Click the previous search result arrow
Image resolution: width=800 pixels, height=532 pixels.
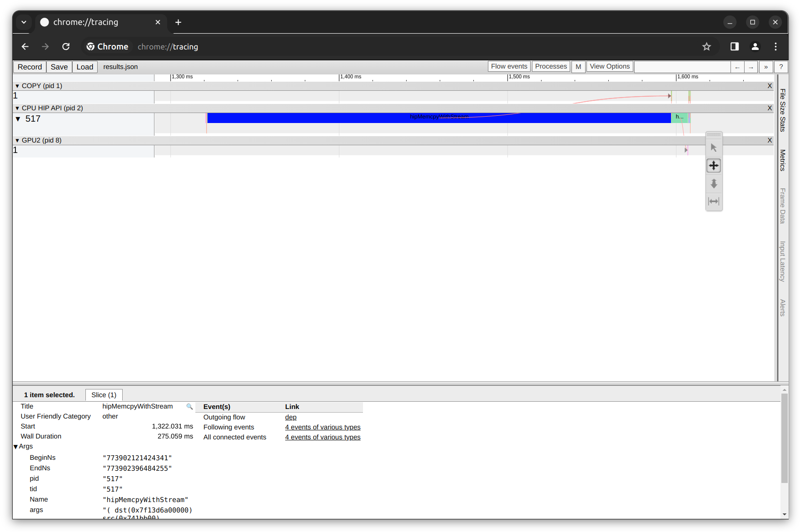[737, 67]
